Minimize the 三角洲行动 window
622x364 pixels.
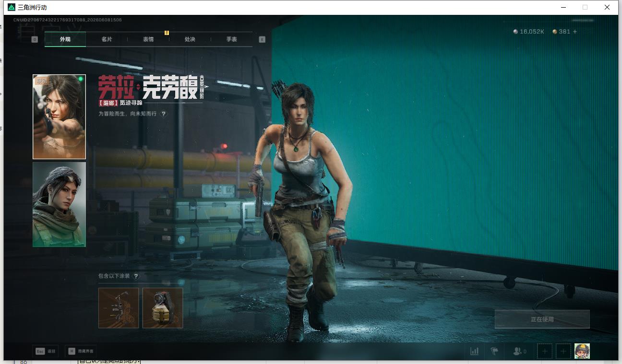tap(563, 7)
